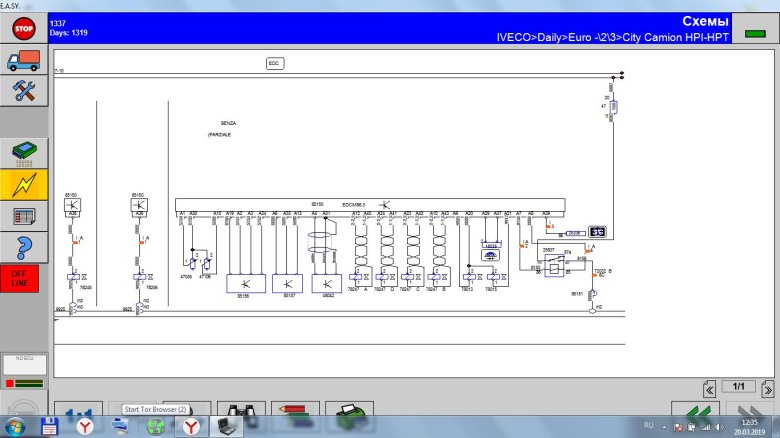Viewport: 780px width, 438px height.
Task: Select the yellow lightning wiring diagrams icon
Action: click(24, 184)
